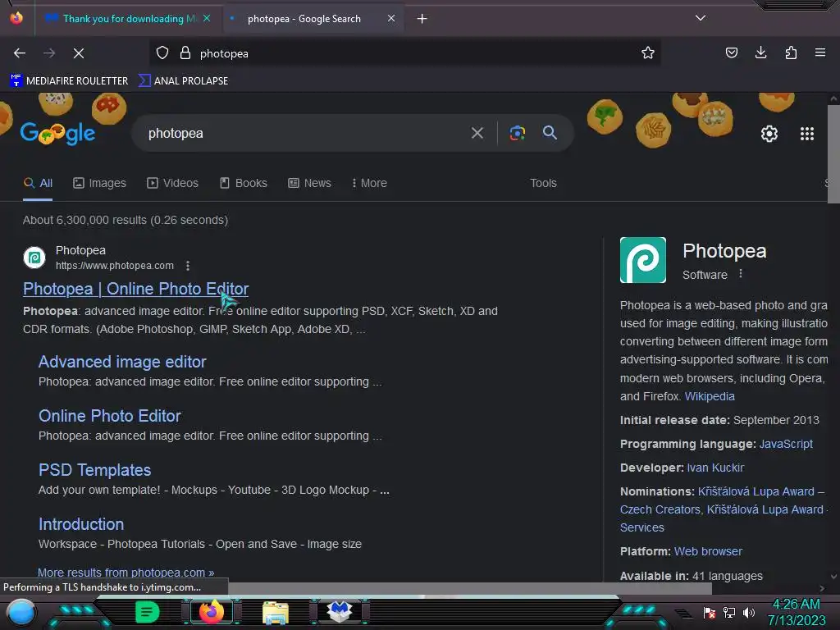Open the Firefox downloads panel
Screen dimensions: 840x630
point(760,52)
